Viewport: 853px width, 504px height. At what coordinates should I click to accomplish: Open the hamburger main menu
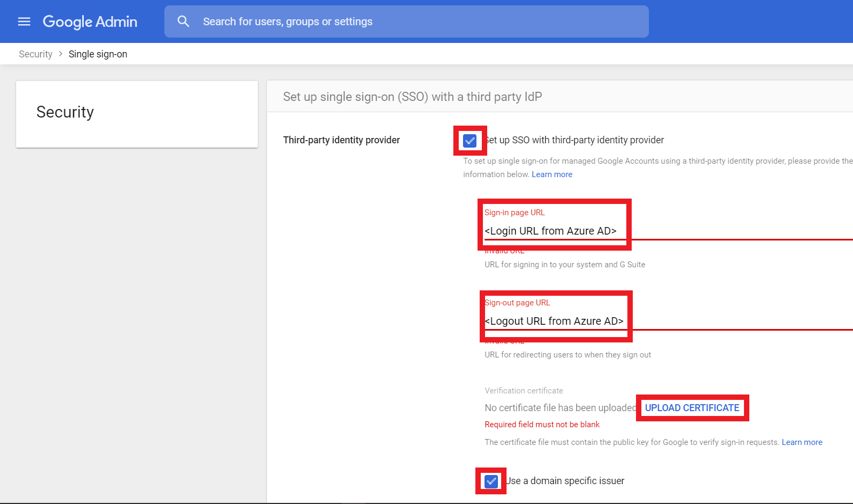tap(24, 21)
